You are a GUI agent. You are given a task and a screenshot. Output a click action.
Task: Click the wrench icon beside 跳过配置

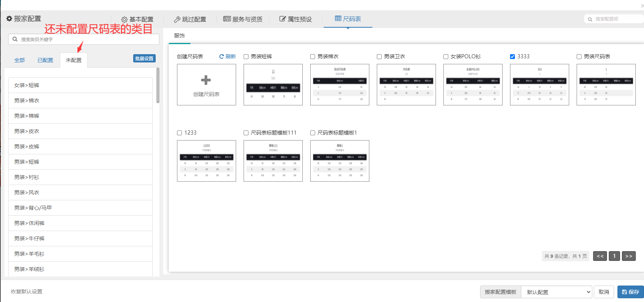point(177,19)
